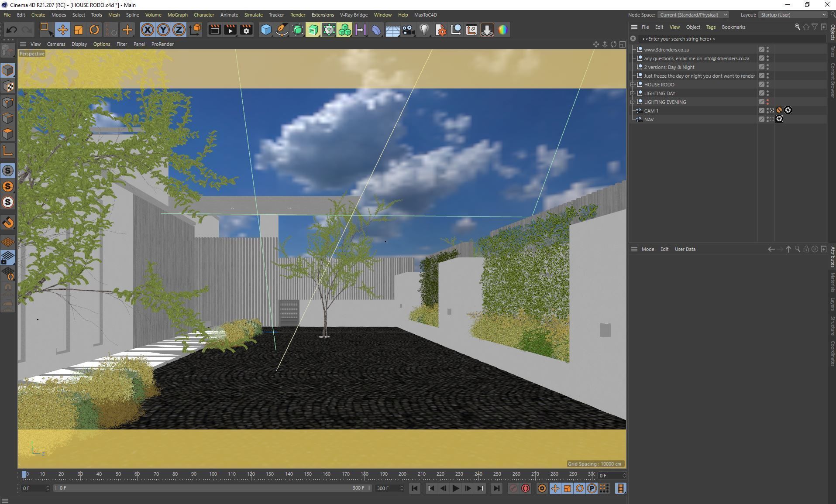Toggle the coordinate system icon
Screen dimensions: 836x504
click(x=196, y=30)
